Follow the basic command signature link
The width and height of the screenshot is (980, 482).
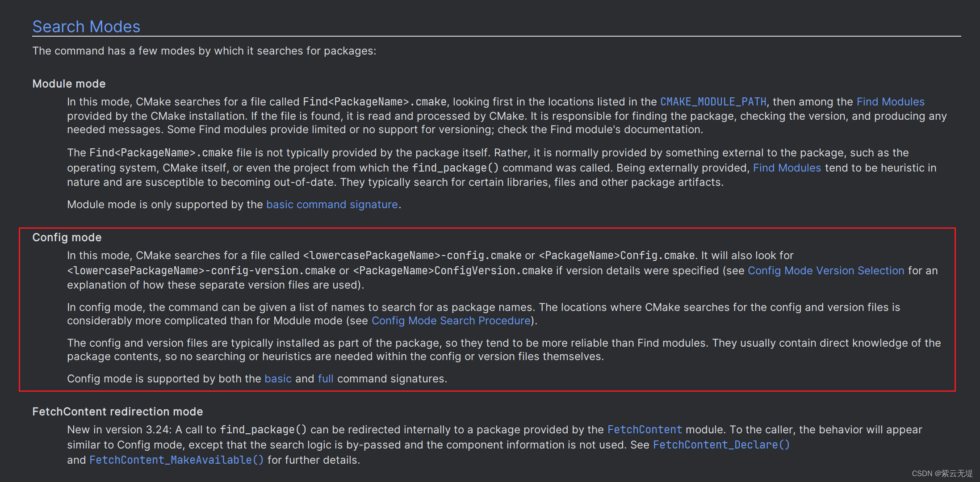pos(332,205)
